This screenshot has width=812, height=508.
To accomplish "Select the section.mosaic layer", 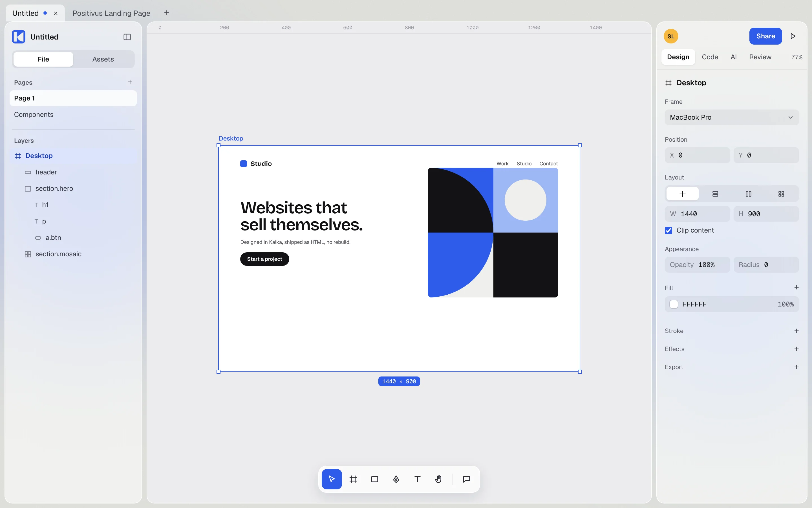I will tap(73, 254).
